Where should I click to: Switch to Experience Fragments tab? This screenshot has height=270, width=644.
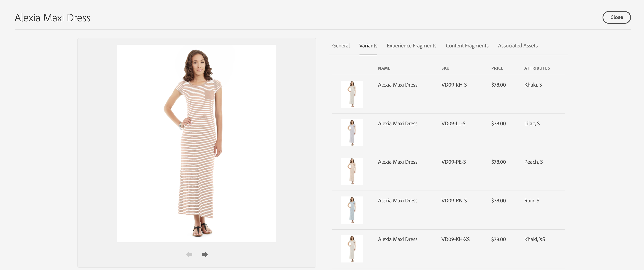click(411, 45)
